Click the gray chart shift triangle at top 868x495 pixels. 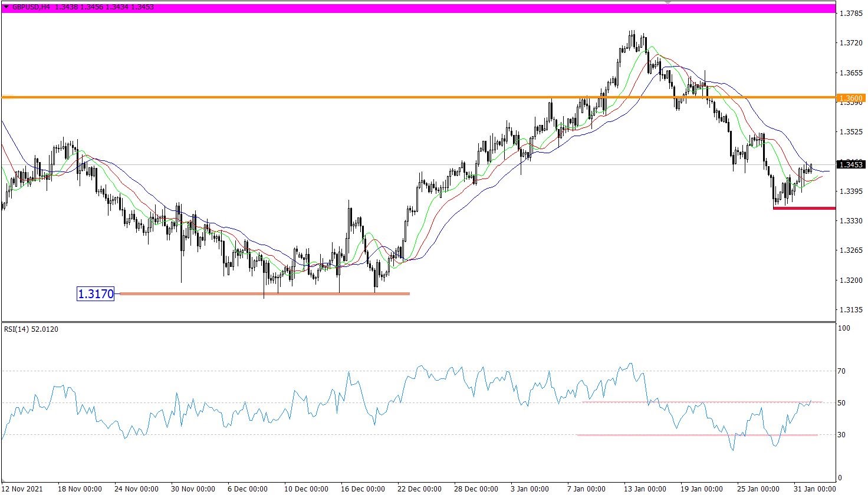[x=668, y=2]
